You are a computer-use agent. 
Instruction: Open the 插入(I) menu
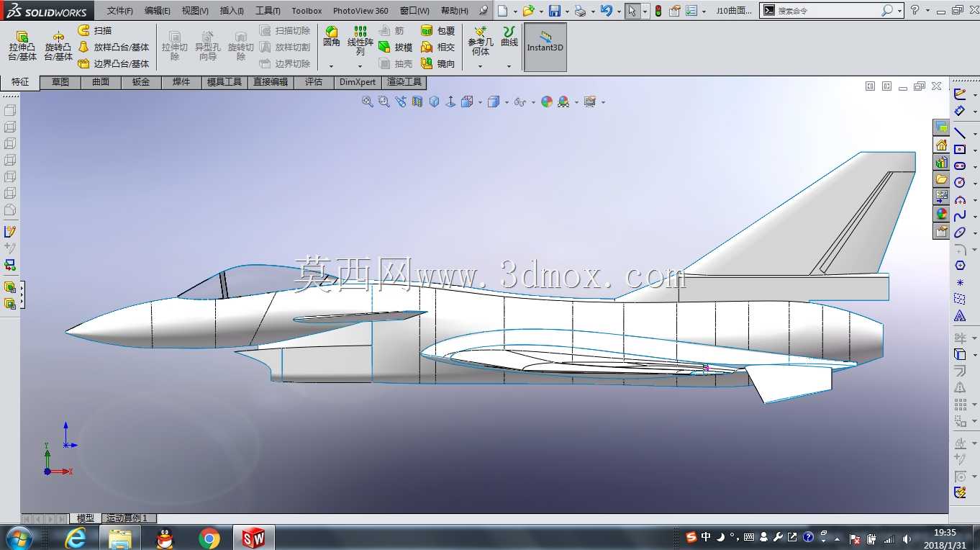232,11
